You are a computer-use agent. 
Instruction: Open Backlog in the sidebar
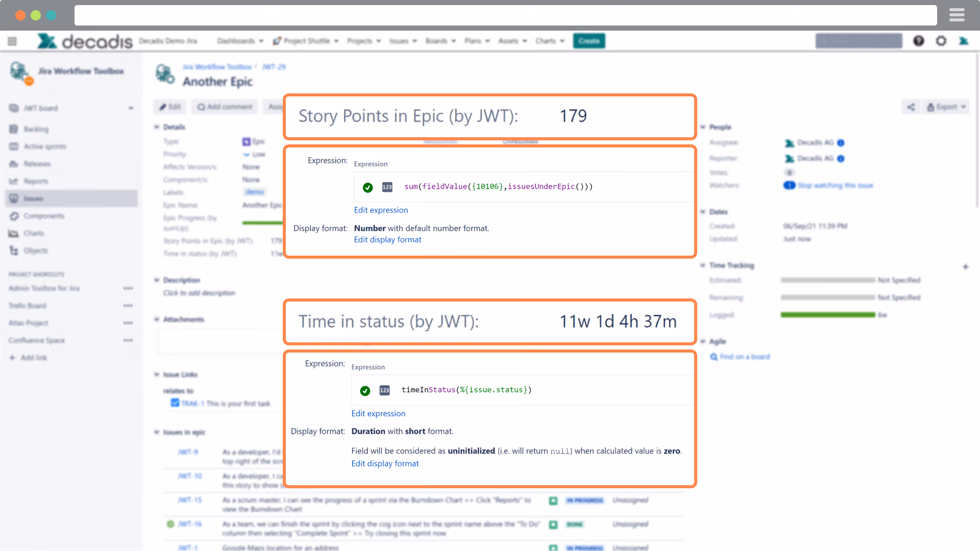tap(36, 129)
